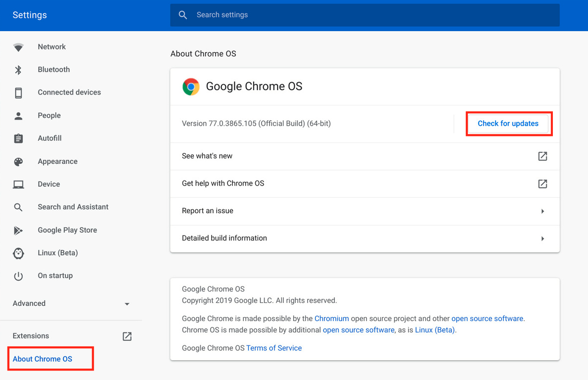This screenshot has width=588, height=380.
Task: Open Search and Assistant settings
Action: [73, 207]
